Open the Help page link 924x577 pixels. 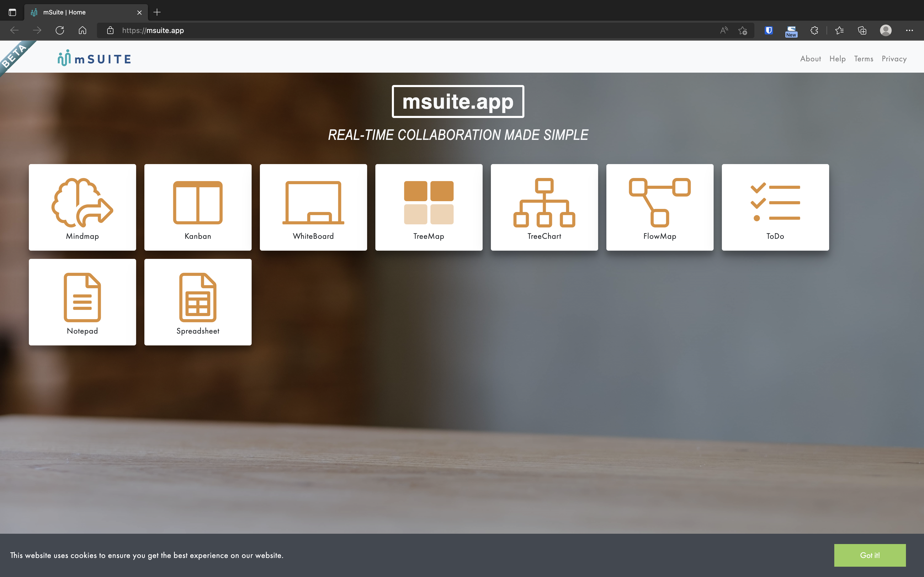tap(837, 59)
